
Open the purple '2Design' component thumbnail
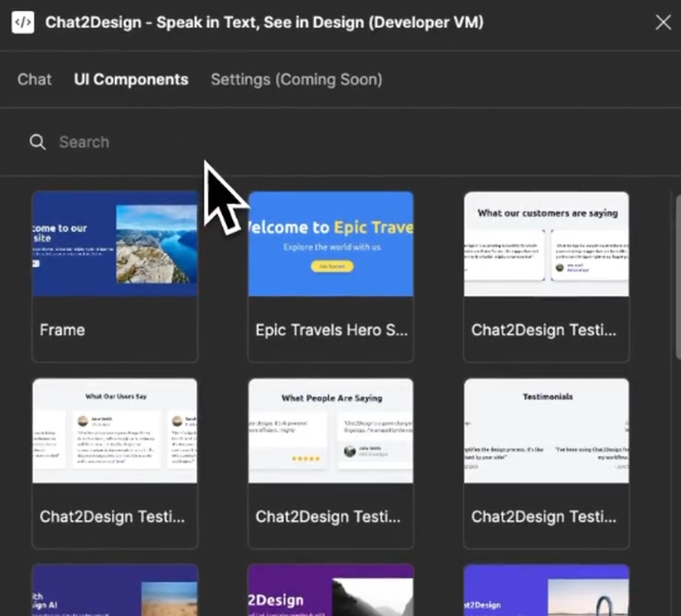coord(330,590)
